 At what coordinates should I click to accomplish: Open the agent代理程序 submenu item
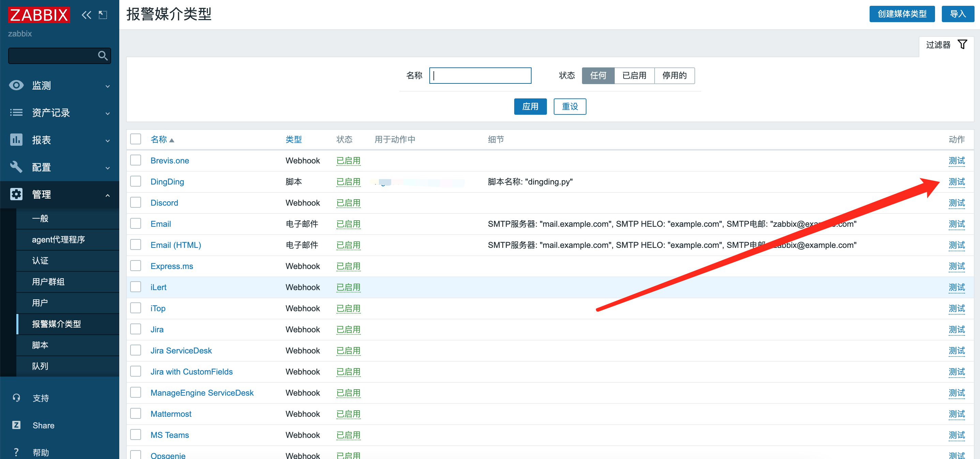(68, 240)
